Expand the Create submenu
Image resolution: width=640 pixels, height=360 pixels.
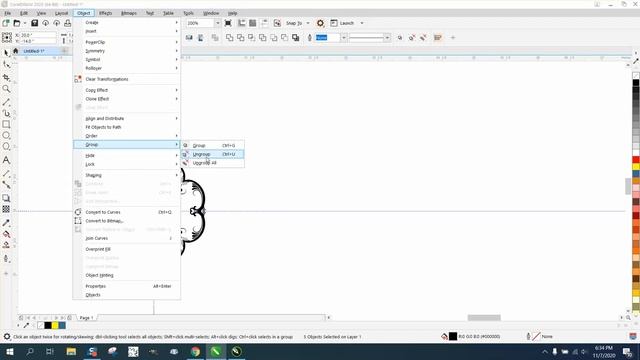127,22
